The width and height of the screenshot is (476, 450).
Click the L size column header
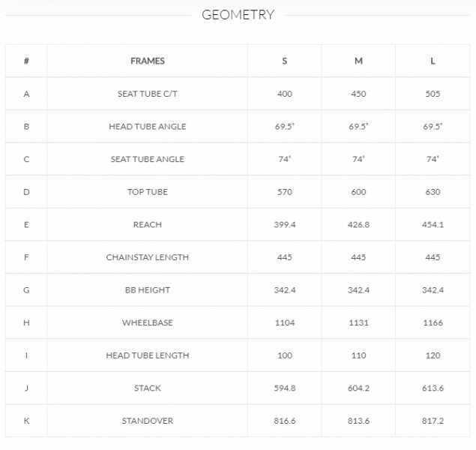(x=433, y=61)
